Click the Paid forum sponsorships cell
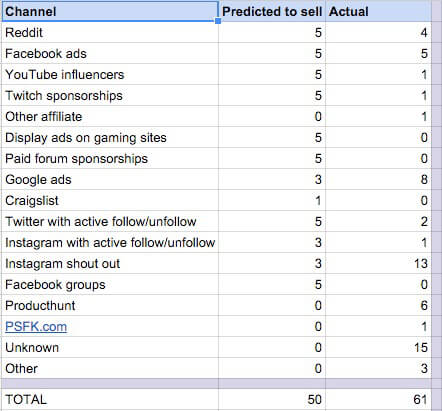Viewport: 442px width, 411px height. tap(110, 159)
